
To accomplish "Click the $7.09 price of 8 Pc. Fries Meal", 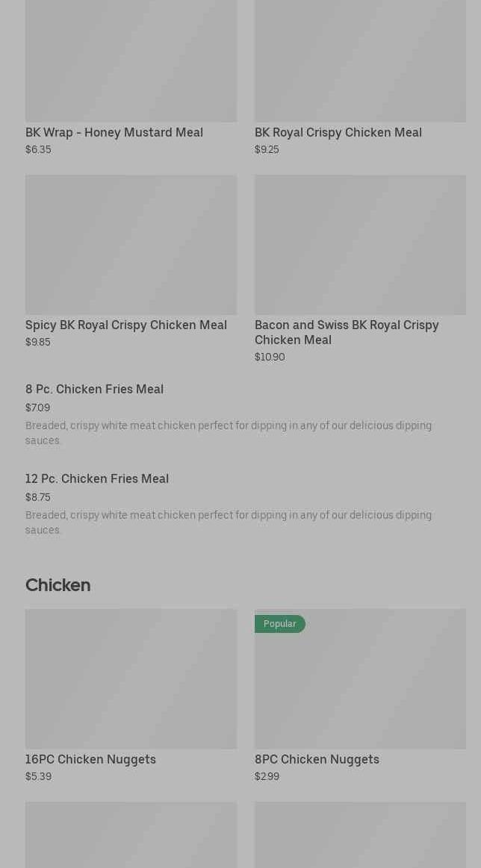I will [37, 408].
